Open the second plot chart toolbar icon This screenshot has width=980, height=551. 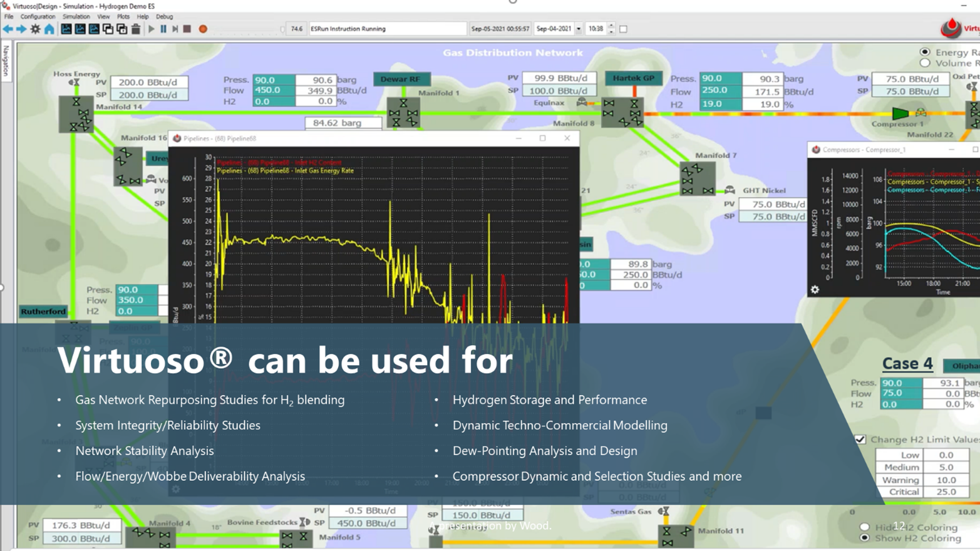80,29
